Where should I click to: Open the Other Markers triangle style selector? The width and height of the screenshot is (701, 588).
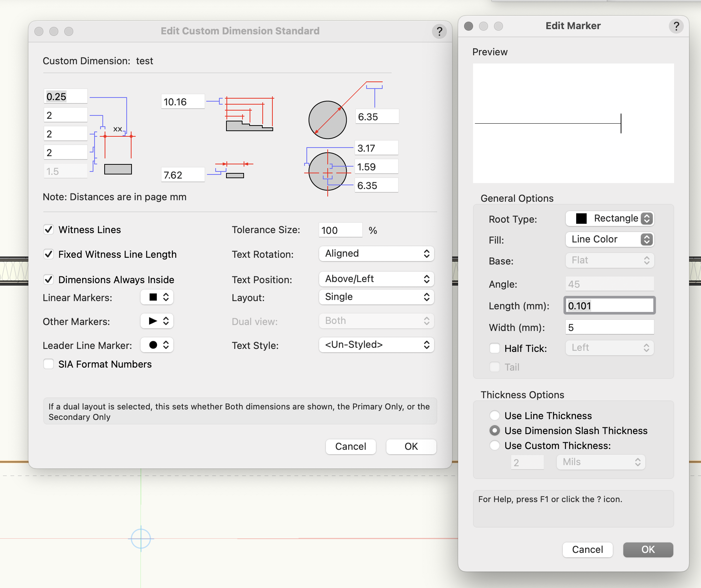pos(157,321)
